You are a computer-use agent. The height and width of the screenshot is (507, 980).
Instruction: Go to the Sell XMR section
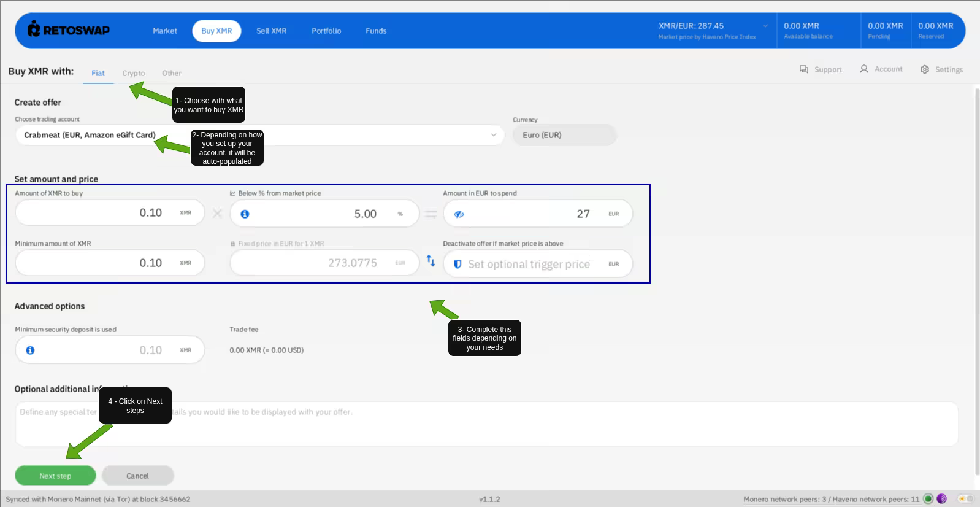(x=271, y=31)
